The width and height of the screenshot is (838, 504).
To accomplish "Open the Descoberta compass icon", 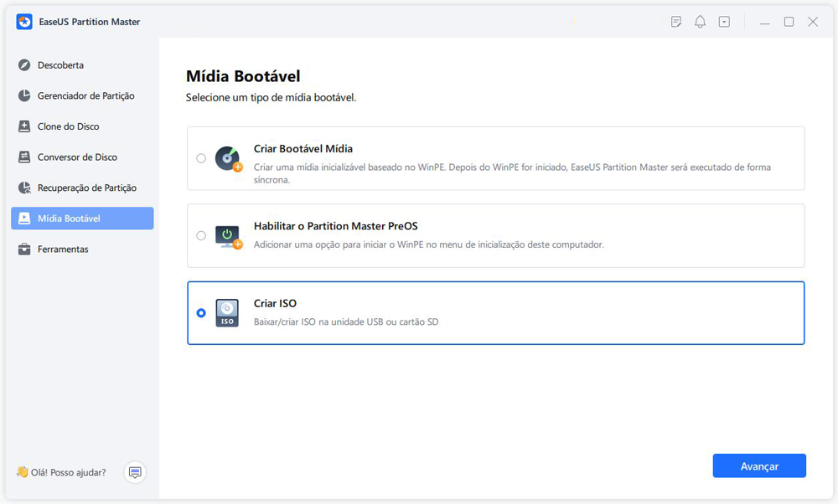I will (x=24, y=65).
